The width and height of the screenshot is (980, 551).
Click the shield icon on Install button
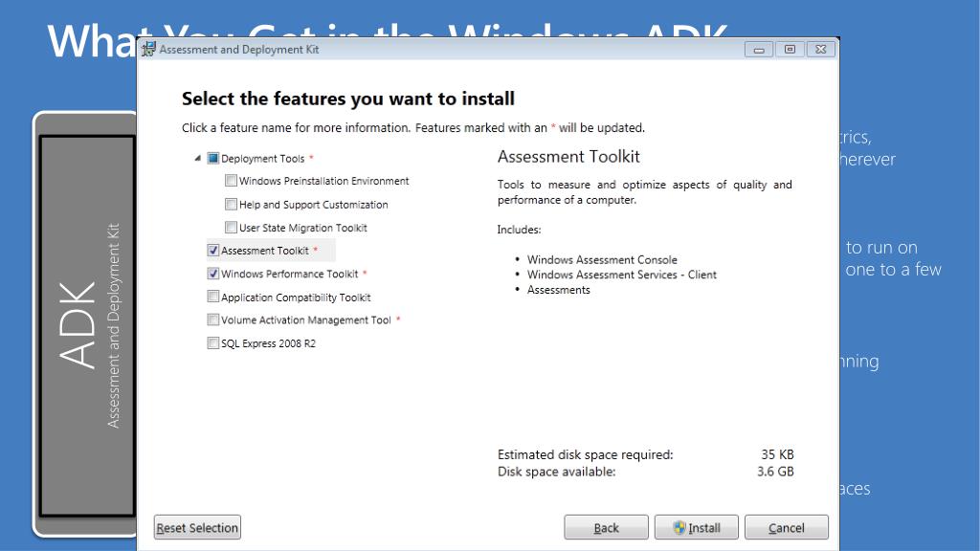click(x=679, y=528)
